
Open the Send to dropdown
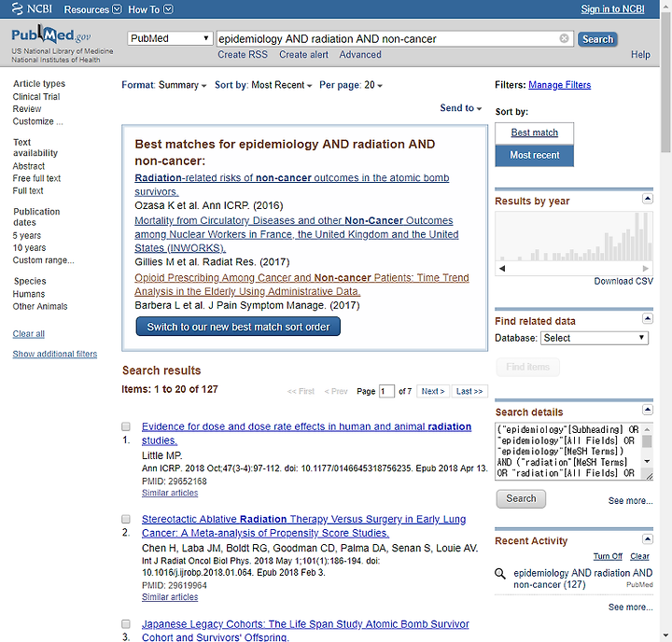click(461, 108)
